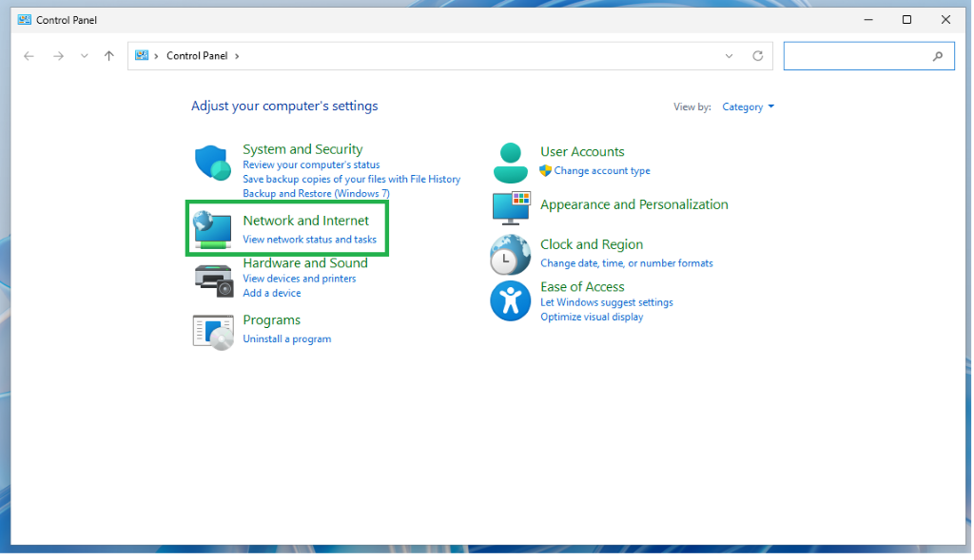
Task: Click the shield icon beside Change account type
Action: (545, 171)
